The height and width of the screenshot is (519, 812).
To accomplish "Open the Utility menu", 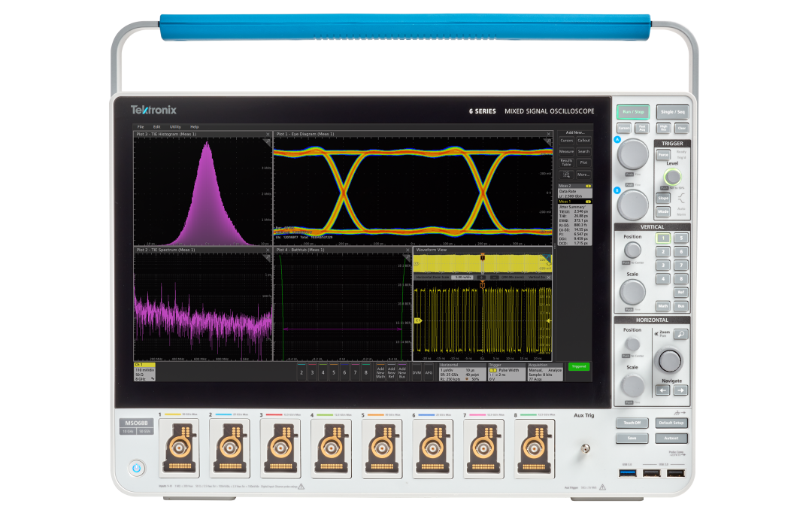I will click(175, 127).
